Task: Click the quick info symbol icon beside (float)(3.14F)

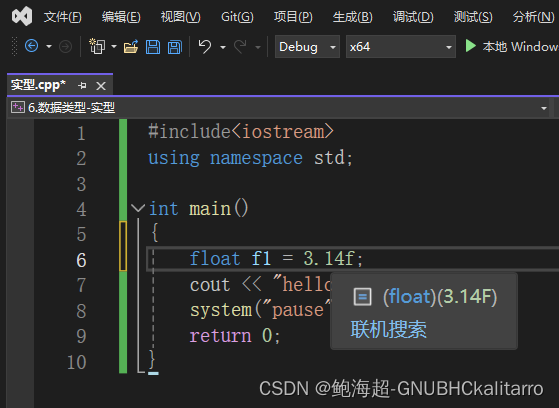Action: tap(362, 297)
